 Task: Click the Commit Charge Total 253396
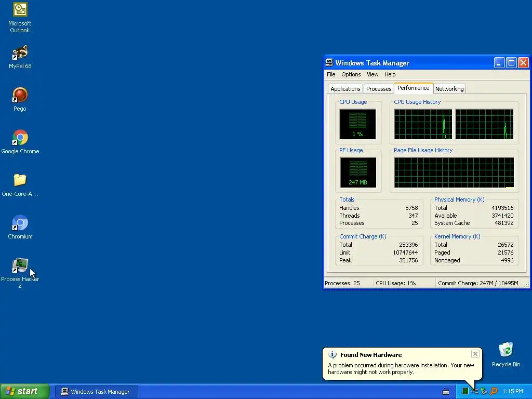point(408,245)
